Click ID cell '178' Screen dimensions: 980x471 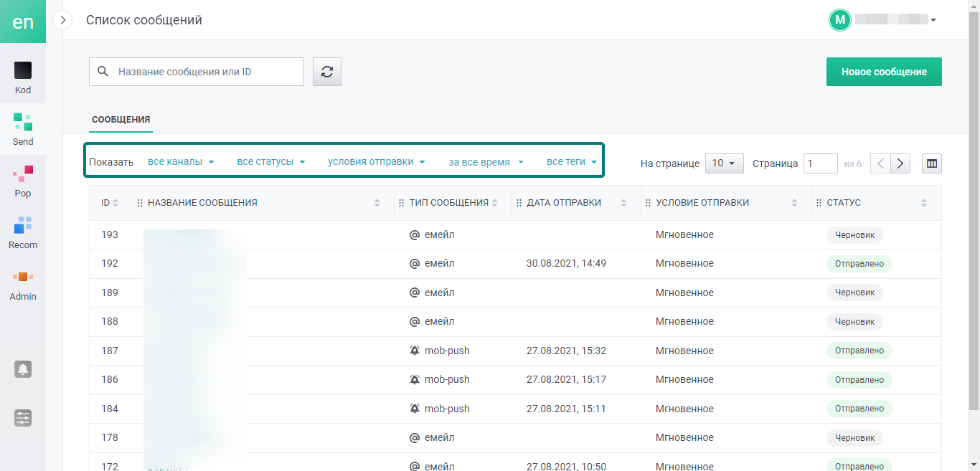pos(110,437)
